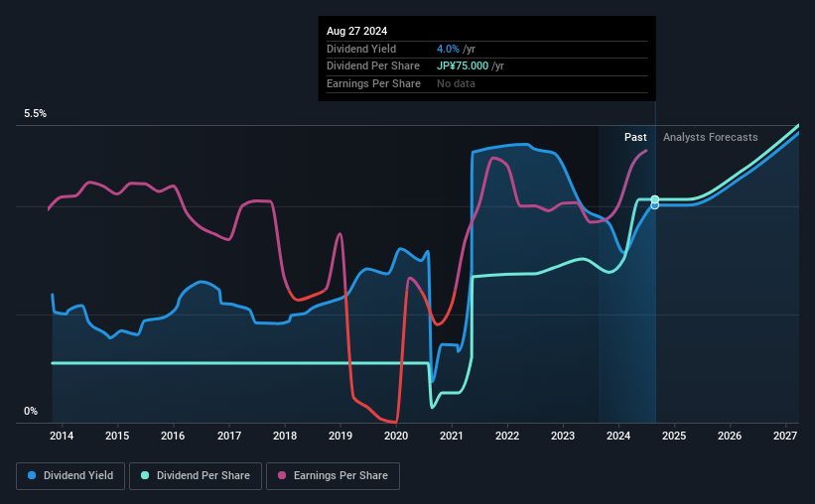Click the Aug 27 2024 tooltip date
Screen dimensions: 815x504
tap(356, 31)
